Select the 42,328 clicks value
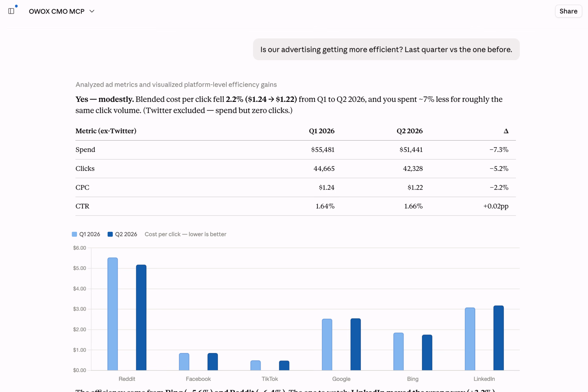Image resolution: width=588 pixels, height=392 pixels. (413, 168)
